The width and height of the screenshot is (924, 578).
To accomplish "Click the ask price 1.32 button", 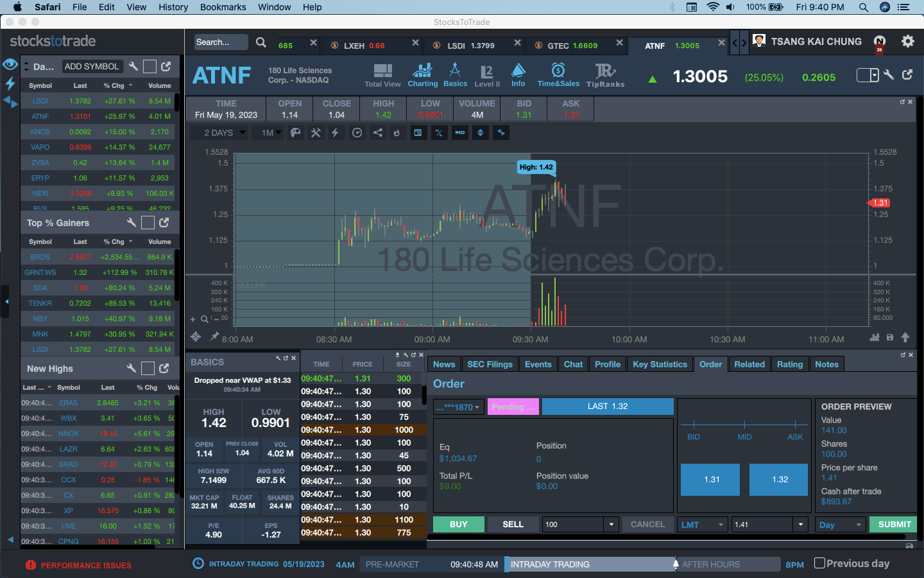I will [x=779, y=480].
